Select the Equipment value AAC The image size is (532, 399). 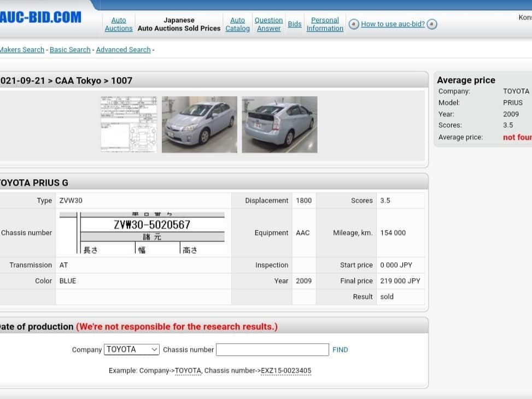[303, 233]
